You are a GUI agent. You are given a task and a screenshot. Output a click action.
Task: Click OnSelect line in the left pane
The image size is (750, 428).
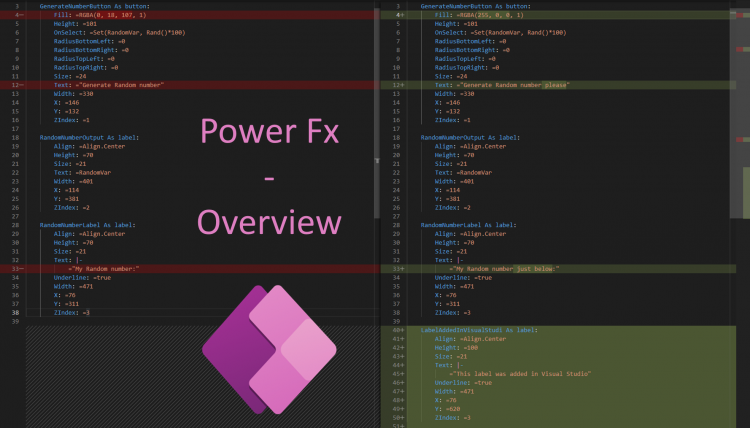(115, 33)
